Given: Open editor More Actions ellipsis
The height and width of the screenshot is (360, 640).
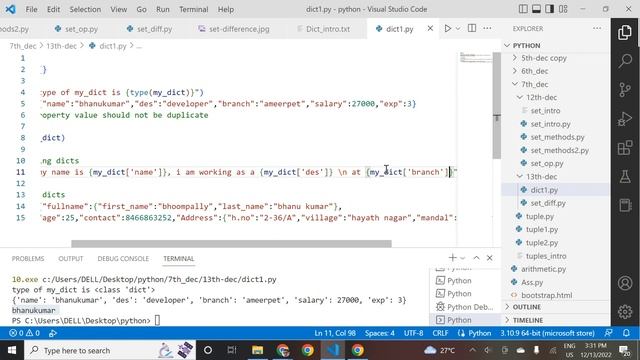Looking at the screenshot, I should click(x=487, y=28).
